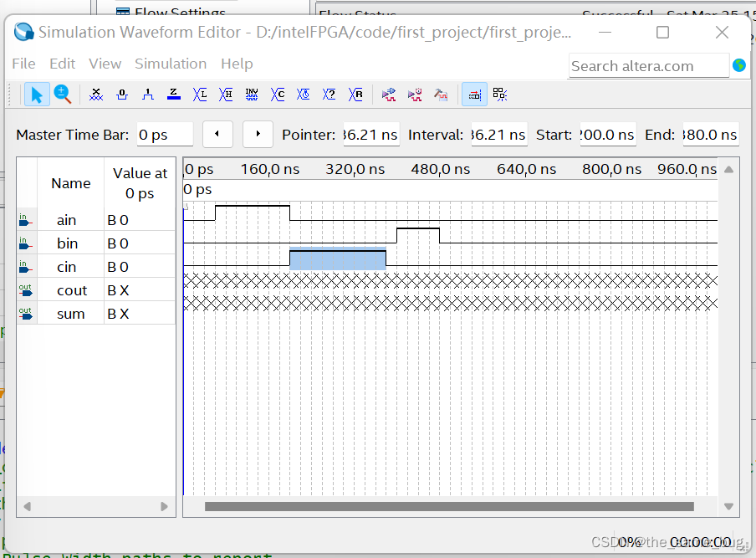The height and width of the screenshot is (558, 756).
Task: Click the Start time field
Action: click(608, 135)
